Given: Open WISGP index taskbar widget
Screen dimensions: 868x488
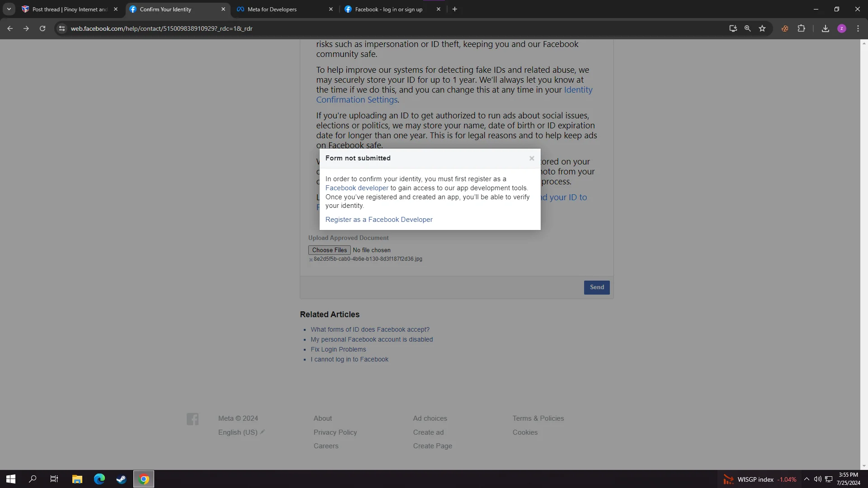Looking at the screenshot, I should tap(759, 479).
